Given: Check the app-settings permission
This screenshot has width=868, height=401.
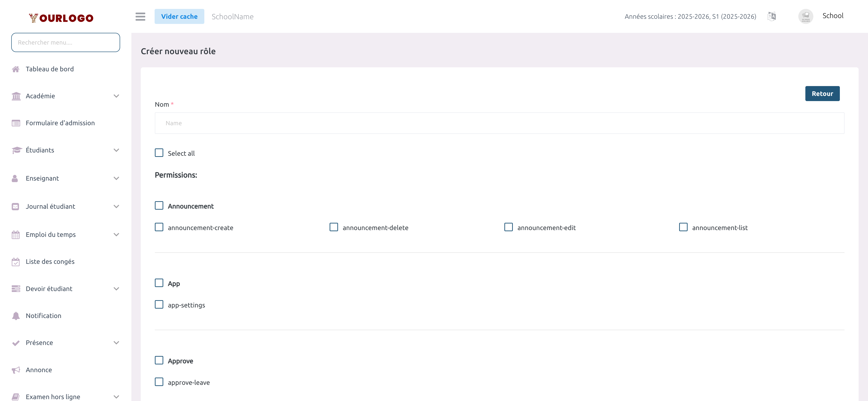Looking at the screenshot, I should coord(159,304).
